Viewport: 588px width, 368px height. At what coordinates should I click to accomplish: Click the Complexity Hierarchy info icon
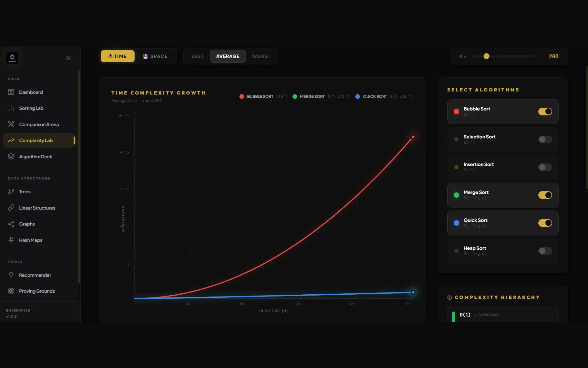(x=449, y=297)
